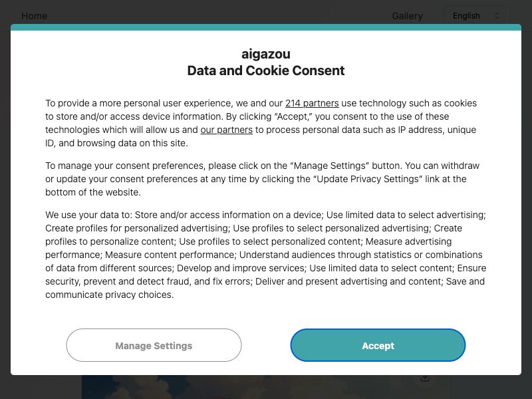Follow the 214 partners link
The image size is (532, 399).
click(312, 103)
